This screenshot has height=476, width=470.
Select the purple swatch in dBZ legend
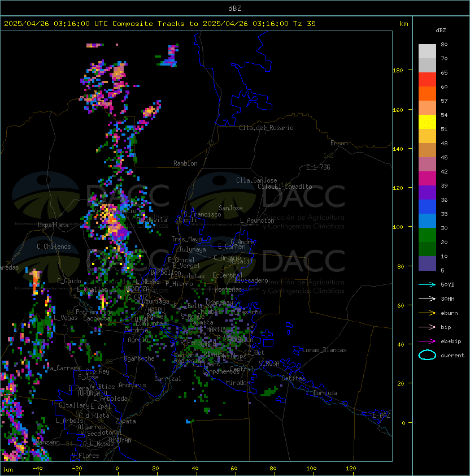pos(427,192)
